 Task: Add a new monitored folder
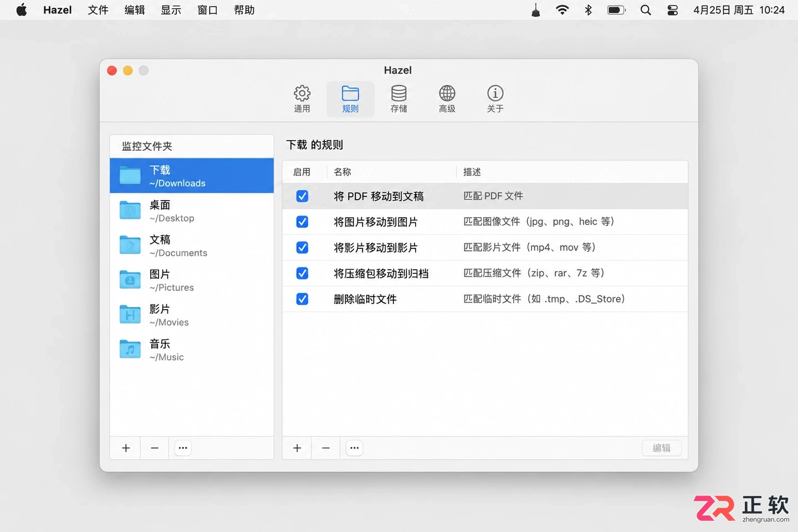126,448
